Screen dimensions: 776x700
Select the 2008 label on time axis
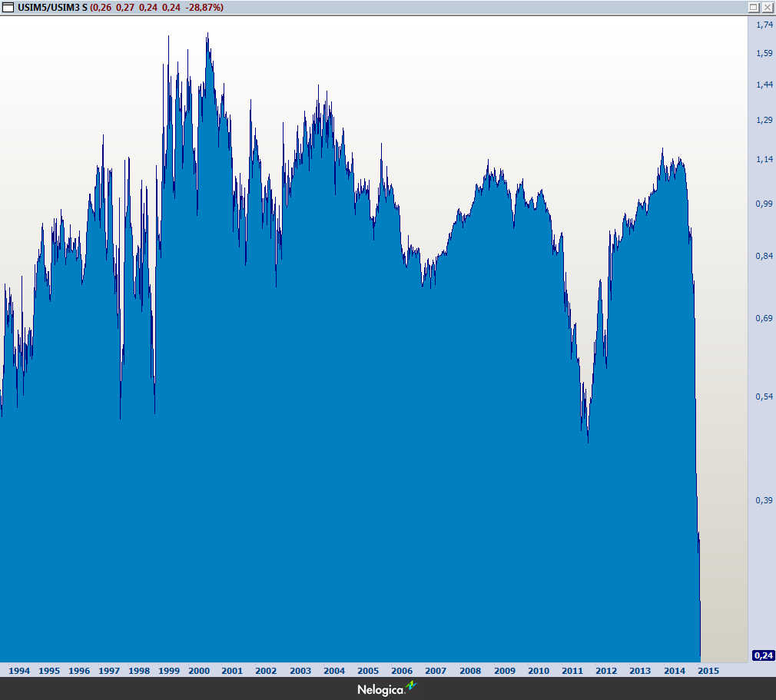pos(470,671)
